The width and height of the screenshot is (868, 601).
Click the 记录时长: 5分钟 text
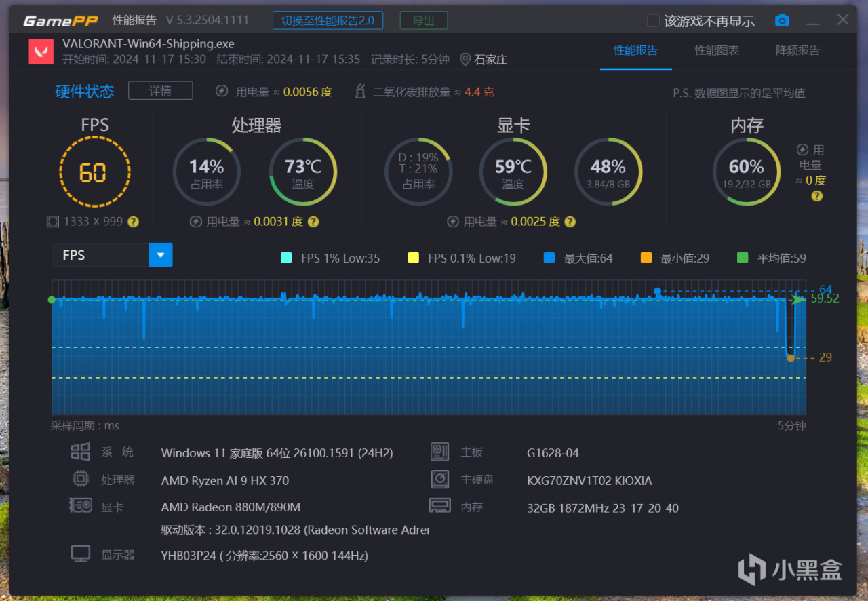[410, 59]
